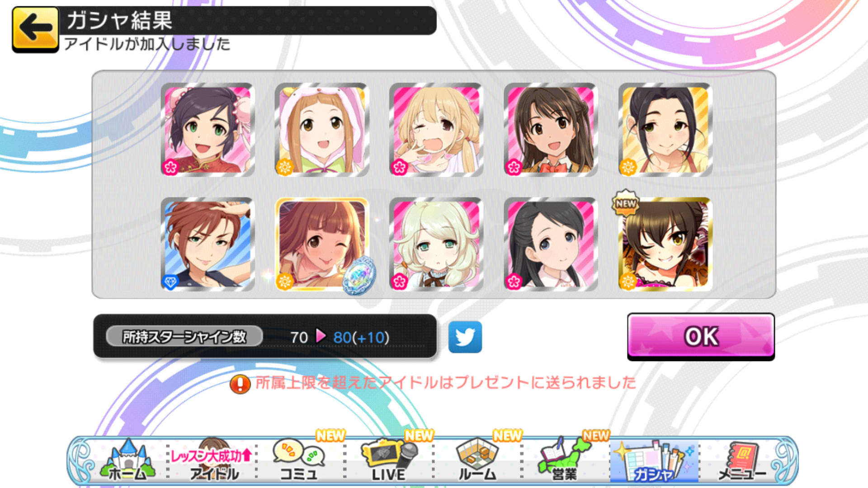Select the ガシャ tab

point(654,461)
